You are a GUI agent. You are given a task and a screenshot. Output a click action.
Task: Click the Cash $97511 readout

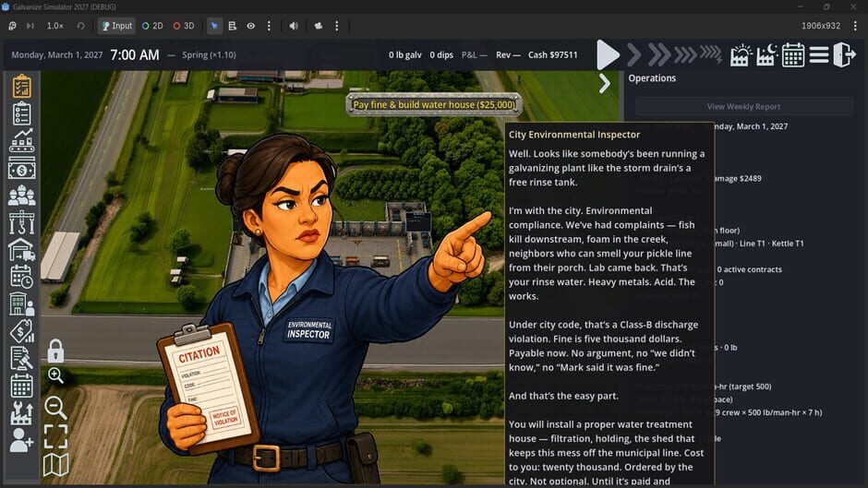552,54
